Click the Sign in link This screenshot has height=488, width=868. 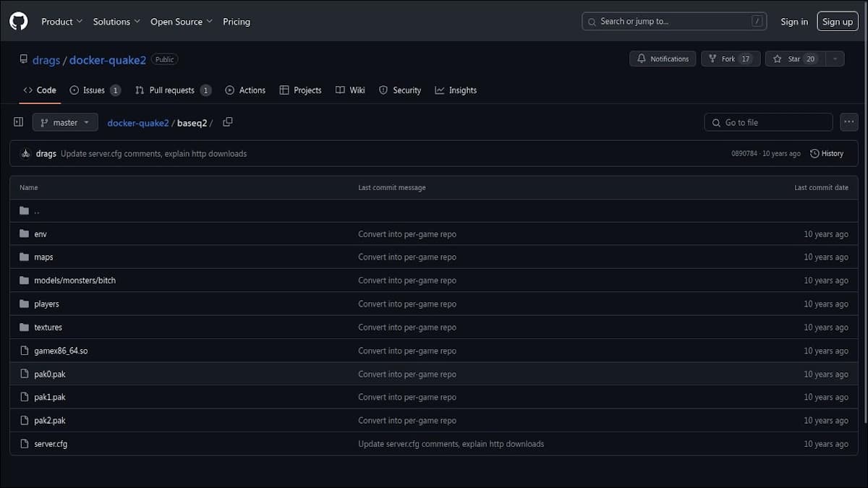794,22
